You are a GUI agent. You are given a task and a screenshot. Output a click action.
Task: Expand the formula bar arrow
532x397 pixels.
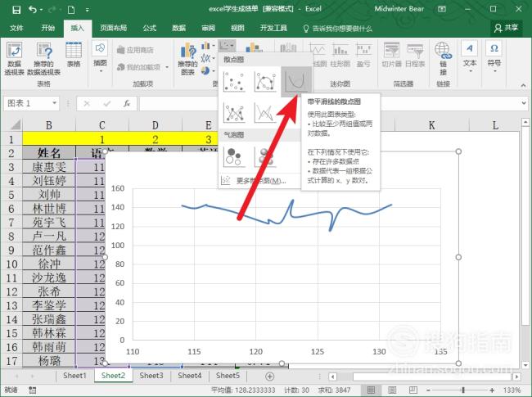pyautogui.click(x=524, y=103)
